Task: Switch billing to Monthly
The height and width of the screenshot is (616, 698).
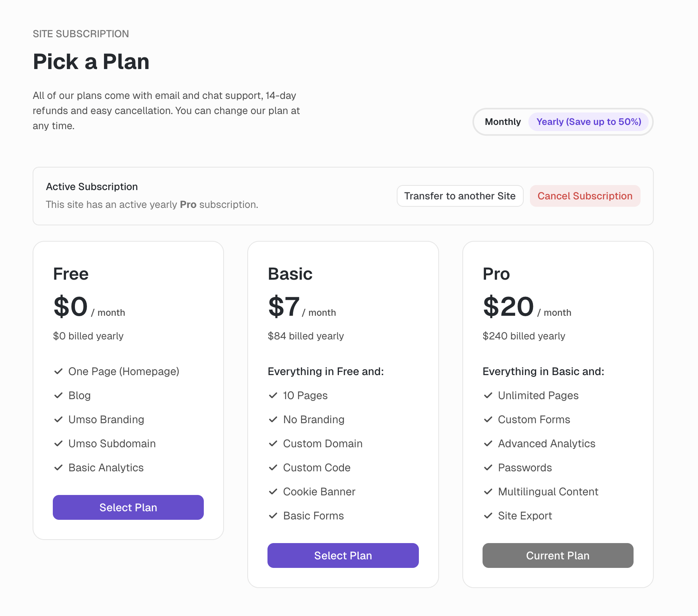Action: pos(503,122)
